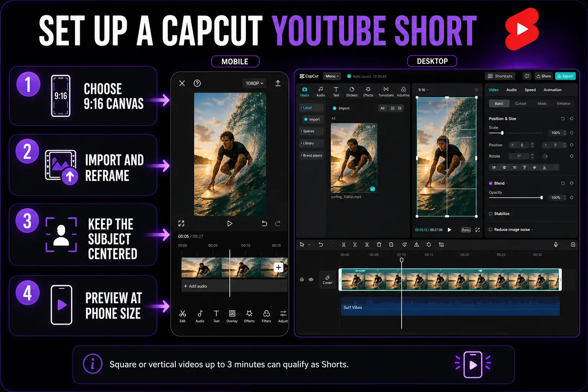588x392 pixels.
Task: Enable the Stabilize checkbox
Action: 491,214
